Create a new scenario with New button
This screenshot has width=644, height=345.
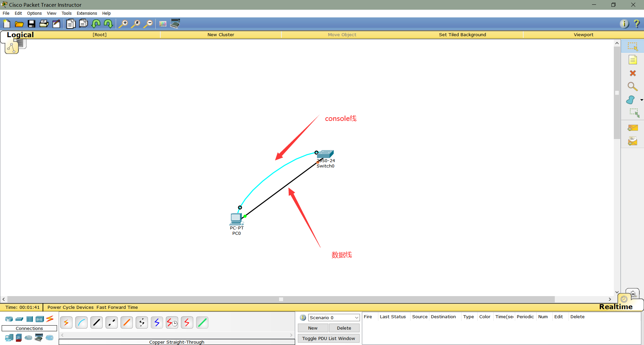(313, 328)
